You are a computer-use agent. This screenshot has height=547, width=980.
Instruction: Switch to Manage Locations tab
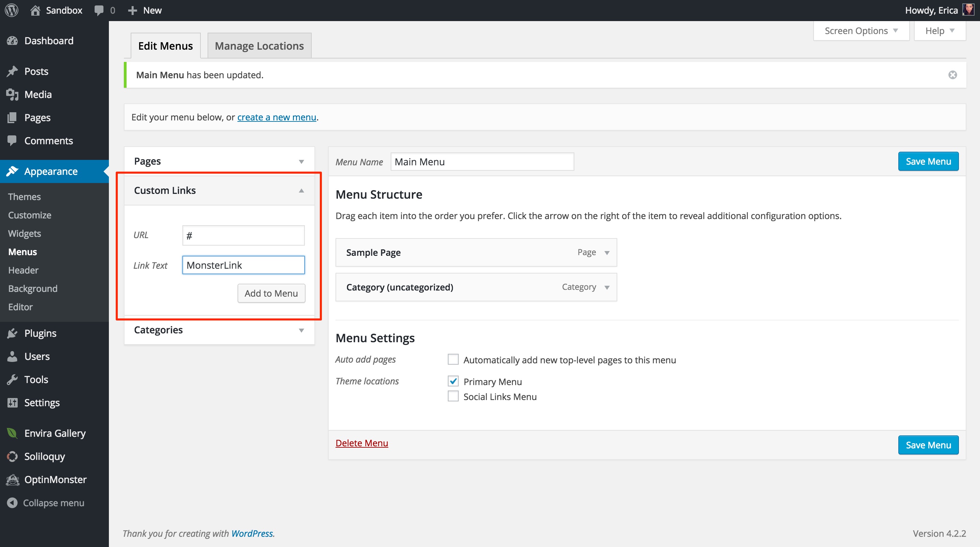pyautogui.click(x=259, y=45)
